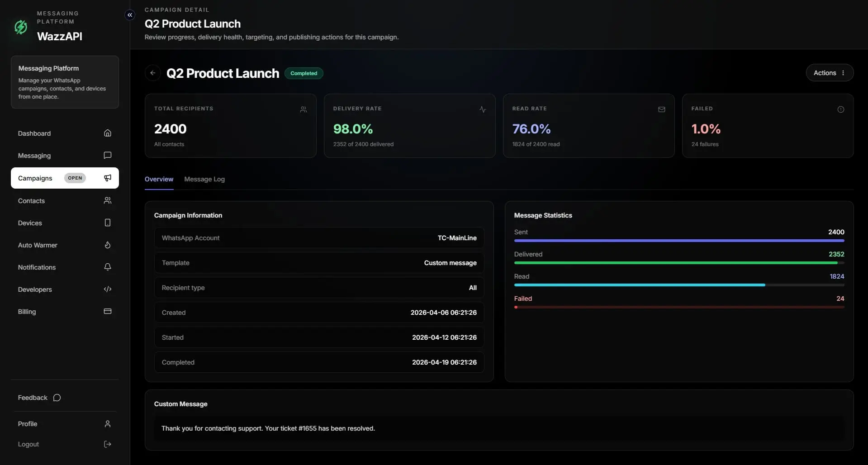868x465 pixels.
Task: Switch to the Overview tab
Action: (x=159, y=179)
